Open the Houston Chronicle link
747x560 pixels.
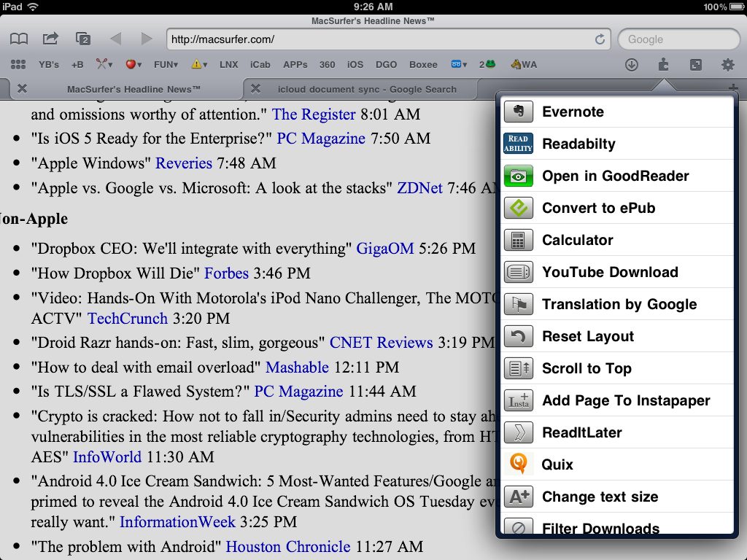(x=288, y=547)
